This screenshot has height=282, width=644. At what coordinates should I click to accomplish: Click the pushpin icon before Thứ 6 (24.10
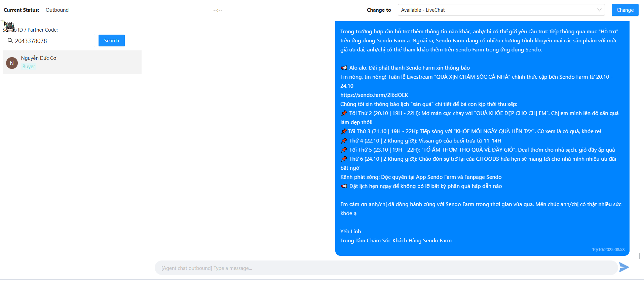344,159
